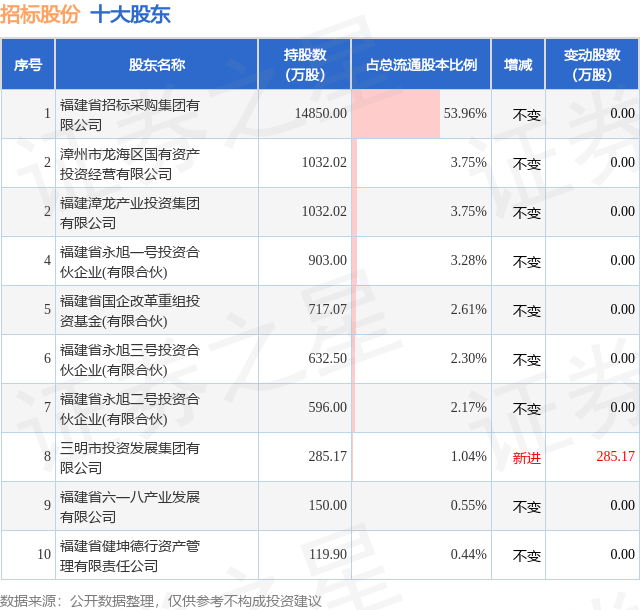Click 285.17 in the 持股数 column
Image resolution: width=640 pixels, height=610 pixels.
(327, 456)
